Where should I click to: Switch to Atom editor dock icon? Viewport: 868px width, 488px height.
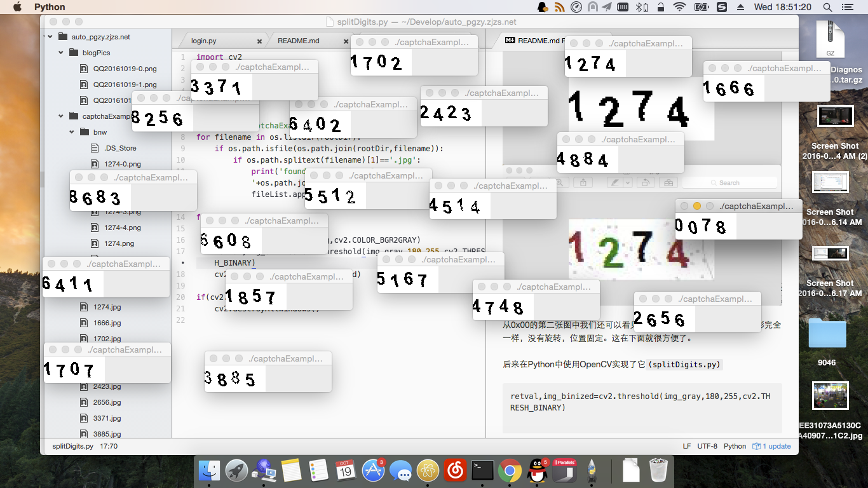[x=428, y=471]
